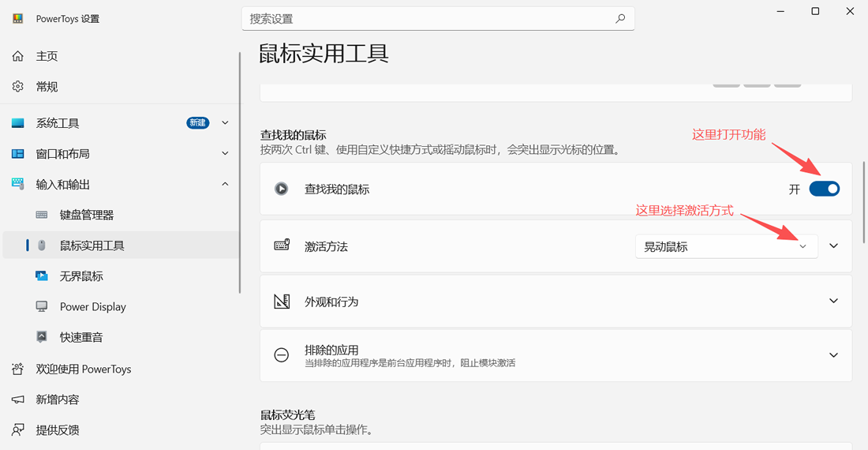
Task: Toggle 查找我的鼠标 switch off
Action: tap(825, 189)
